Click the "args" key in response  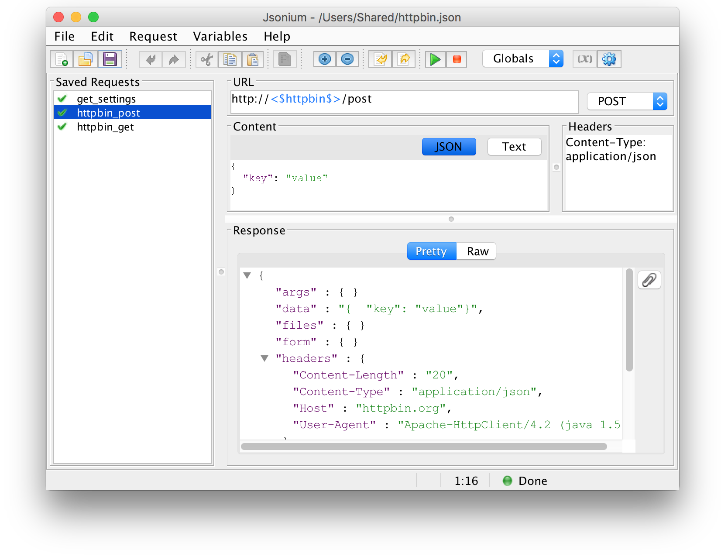click(296, 292)
